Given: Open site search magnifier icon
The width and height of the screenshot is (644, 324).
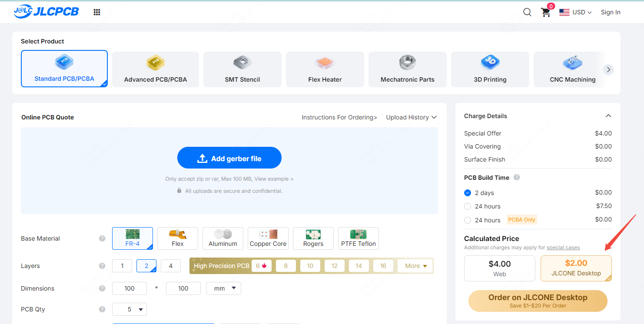Looking at the screenshot, I should coord(527,12).
